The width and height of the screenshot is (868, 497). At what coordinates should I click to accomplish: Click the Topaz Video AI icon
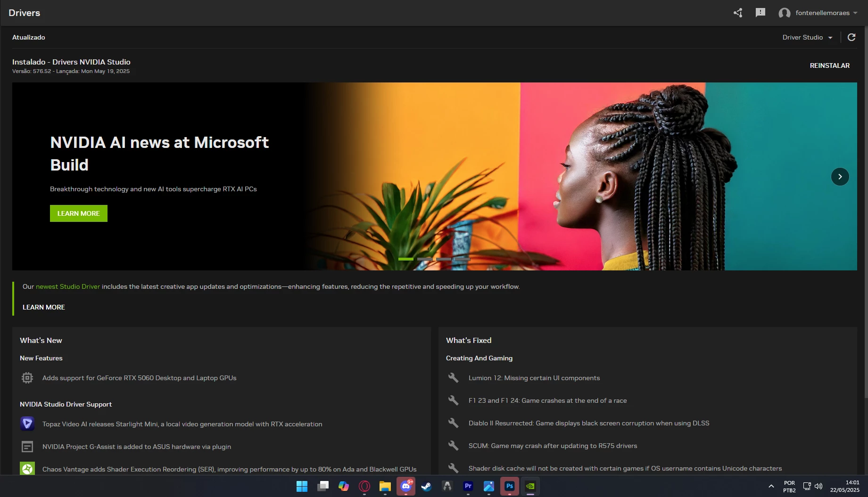coord(27,424)
